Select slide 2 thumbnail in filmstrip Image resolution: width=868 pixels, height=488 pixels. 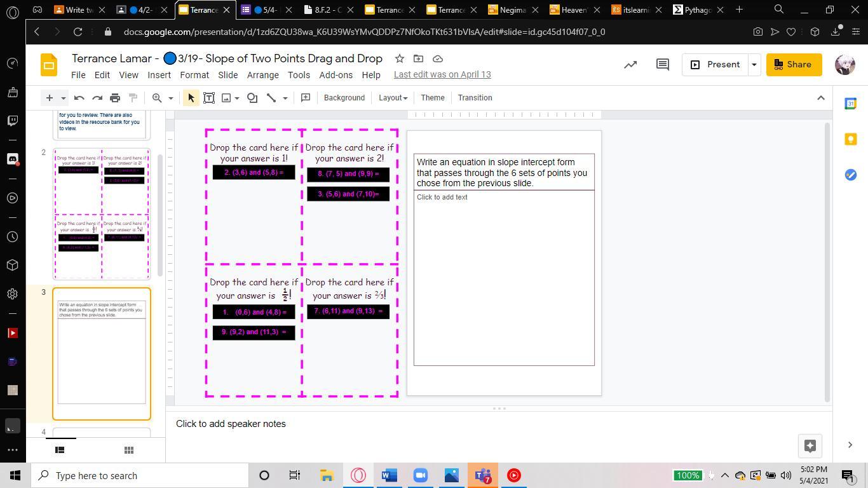102,214
